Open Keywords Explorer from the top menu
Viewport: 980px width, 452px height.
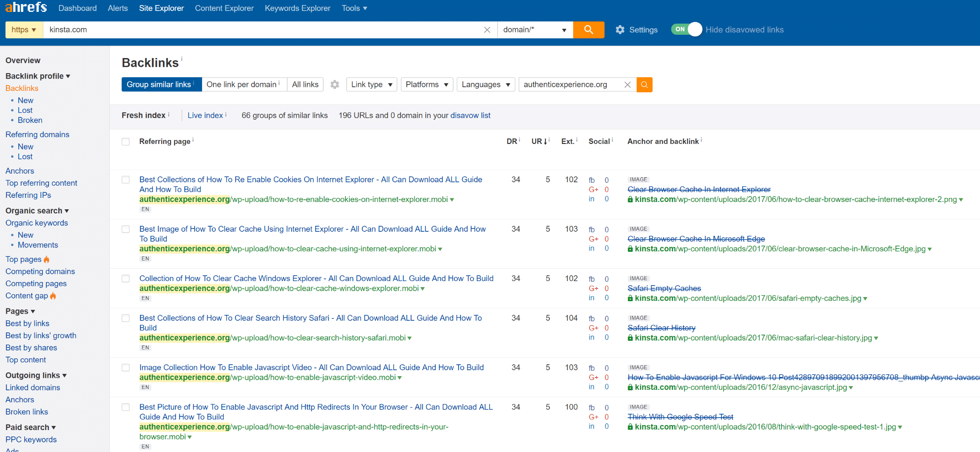(297, 8)
